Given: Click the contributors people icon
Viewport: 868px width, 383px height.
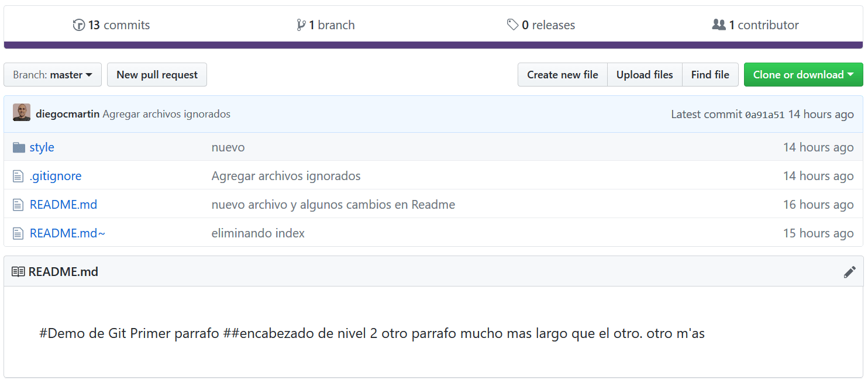Looking at the screenshot, I should 719,25.
